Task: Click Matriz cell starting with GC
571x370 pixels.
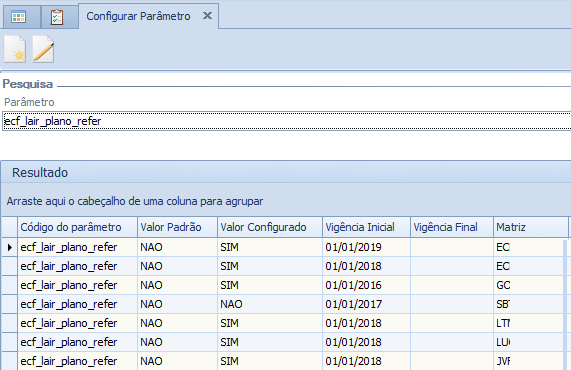Action: [528, 285]
